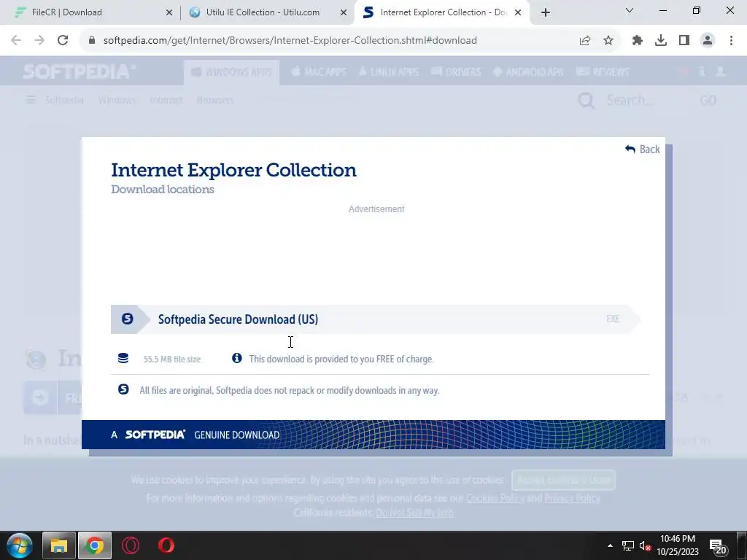Click the Softpedia search magnifier icon

[586, 101]
